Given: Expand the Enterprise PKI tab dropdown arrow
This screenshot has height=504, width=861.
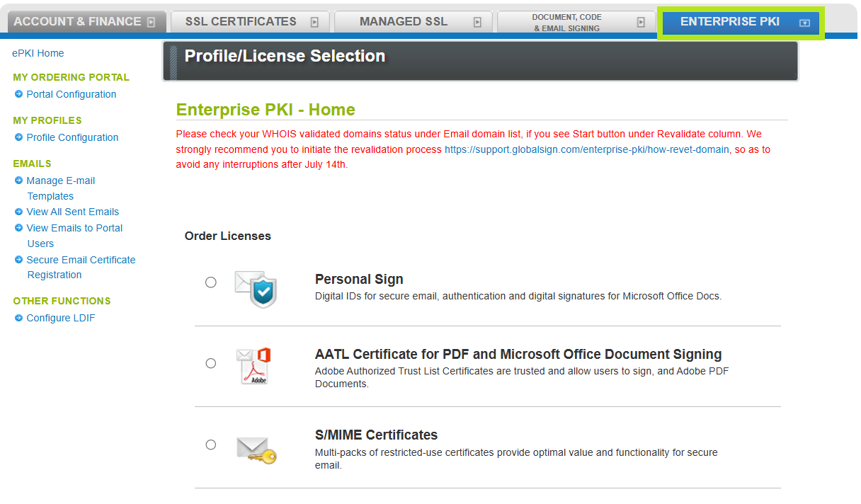Looking at the screenshot, I should tap(804, 23).
